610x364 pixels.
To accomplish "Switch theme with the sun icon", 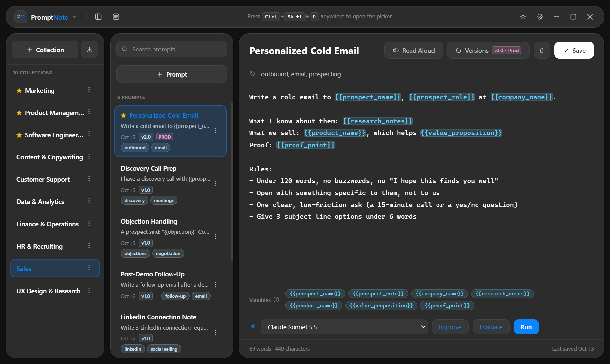I will coord(523,17).
